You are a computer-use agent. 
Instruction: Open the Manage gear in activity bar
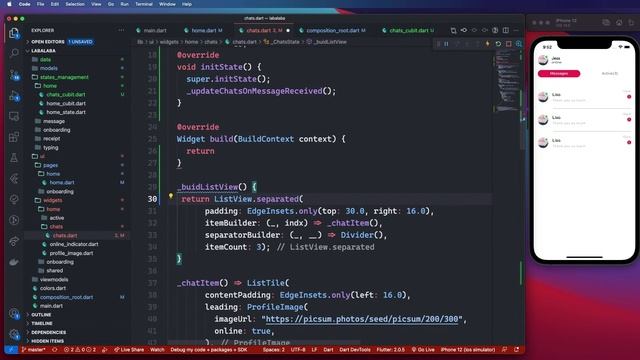point(14,334)
